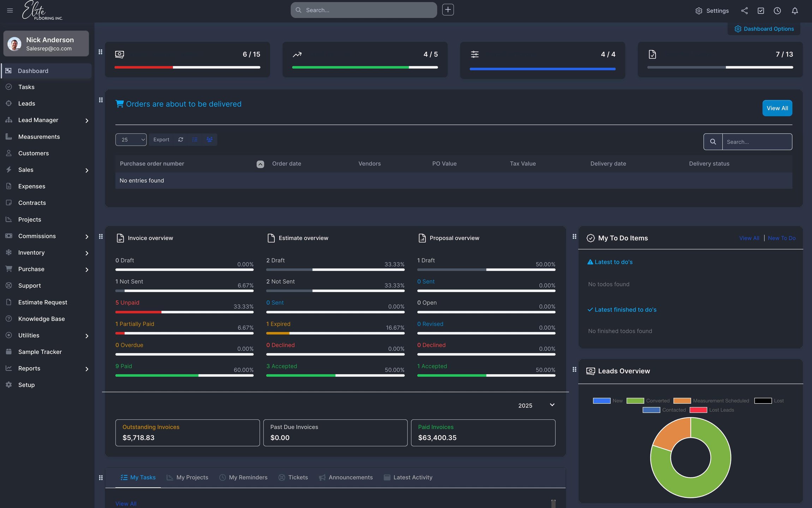The width and height of the screenshot is (812, 508).
Task: Toggle the Lost Leads legend item
Action: (x=711, y=410)
